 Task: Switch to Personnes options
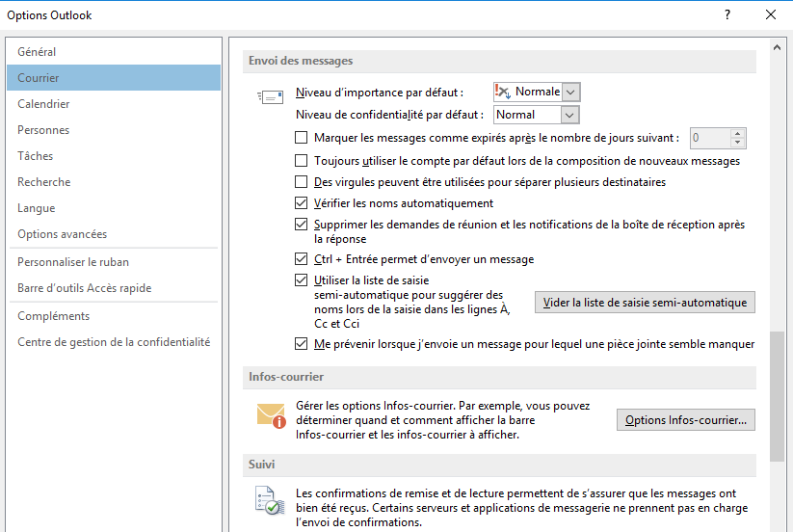114,130
